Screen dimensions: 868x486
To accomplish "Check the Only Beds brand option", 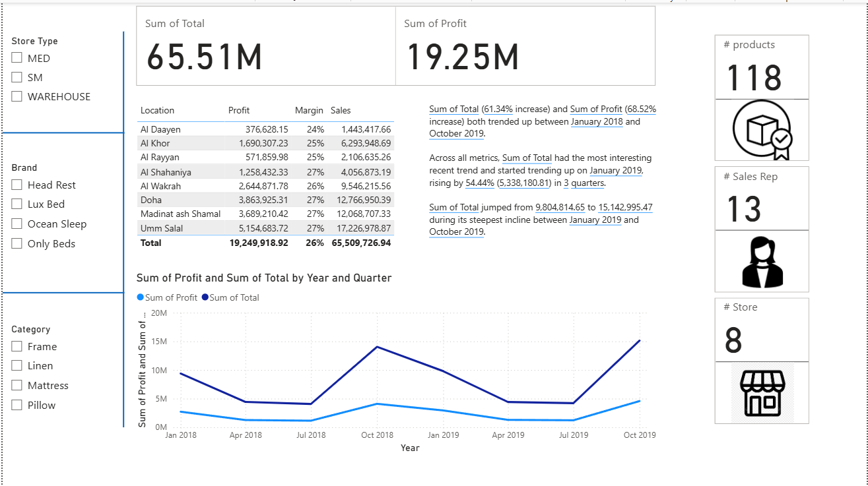I will [x=17, y=243].
